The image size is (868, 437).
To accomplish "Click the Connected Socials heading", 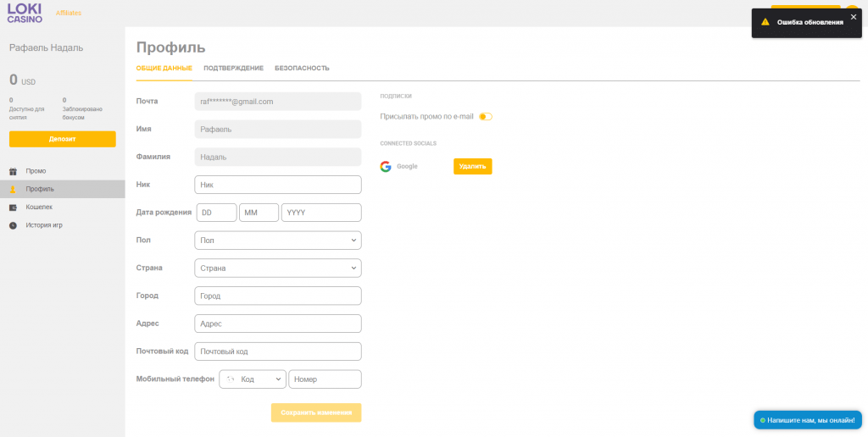I will tap(408, 143).
